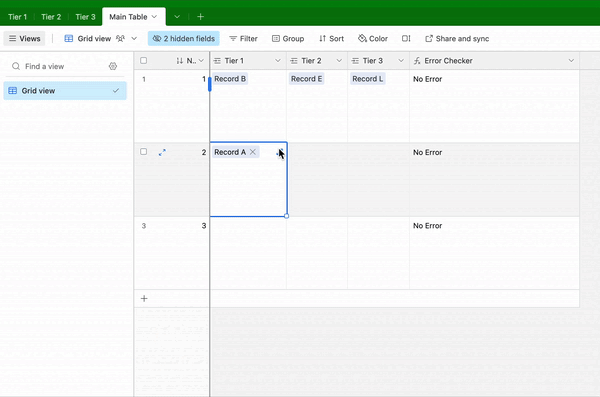Select the No Error cell in row 1

[x=494, y=106]
